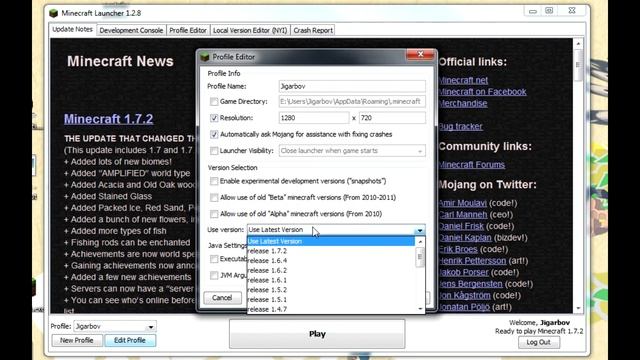Open Amir Moulavi Twitter link
Screen dimensions: 640x360
pos(463,203)
